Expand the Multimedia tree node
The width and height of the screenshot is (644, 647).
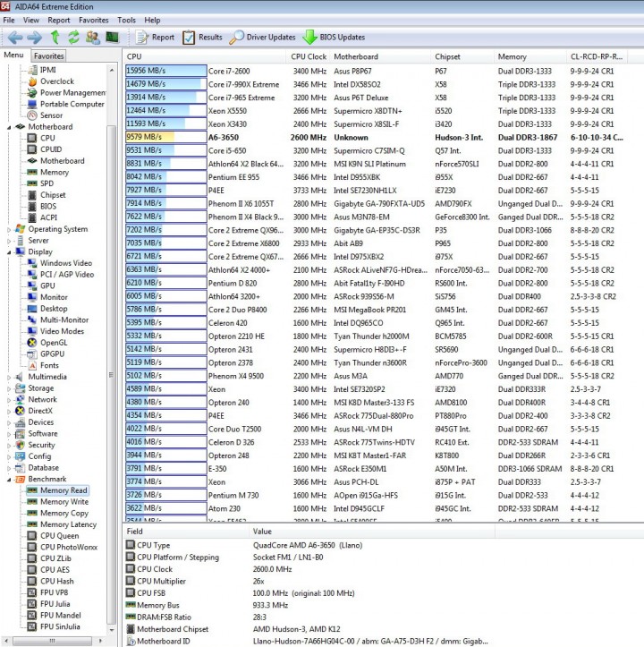(9, 377)
